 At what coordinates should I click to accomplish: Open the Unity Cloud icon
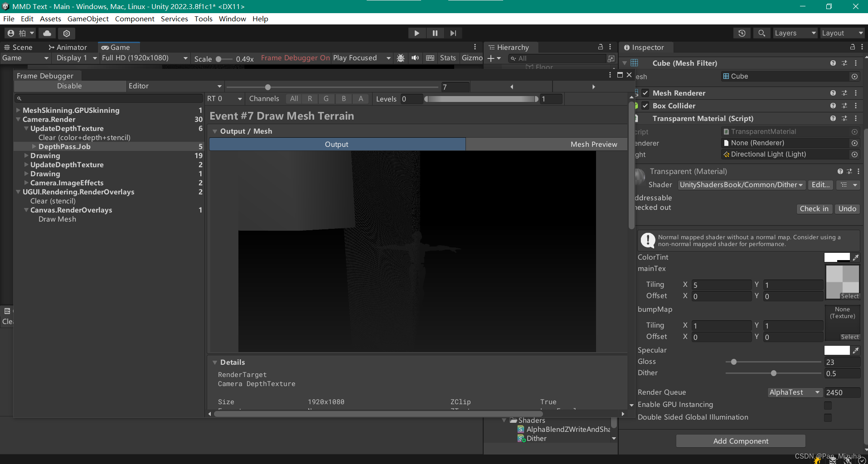point(47,33)
